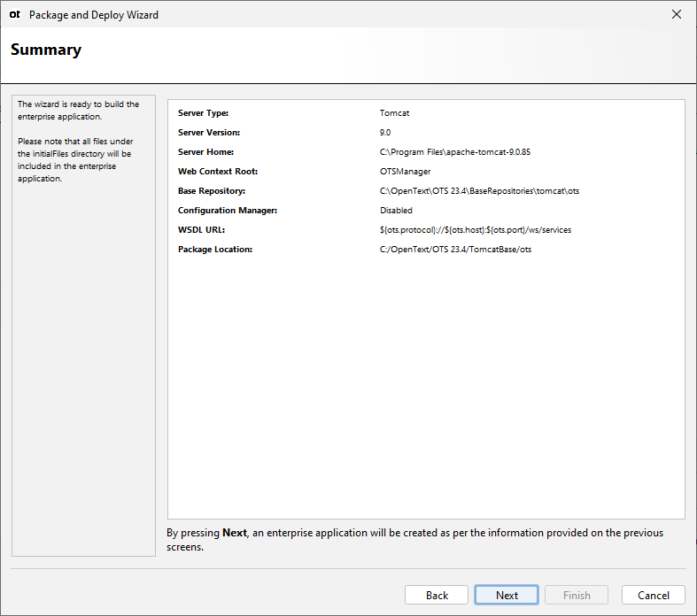Cancel the Package and Deploy Wizard
This screenshot has width=697, height=616.
[653, 595]
